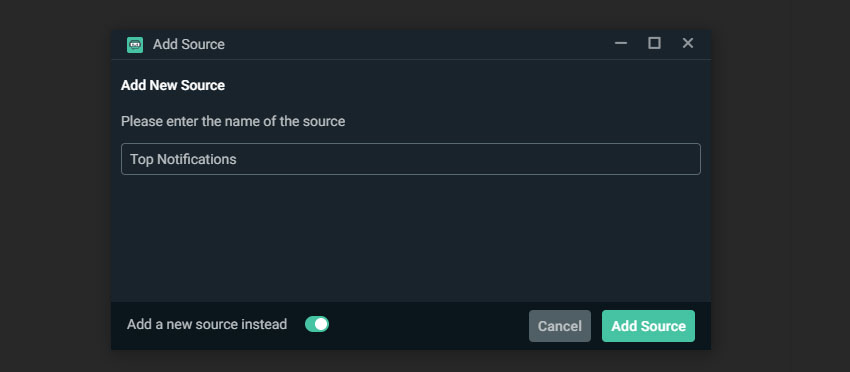Image resolution: width=850 pixels, height=372 pixels.
Task: Close the Add Source dialog
Action: click(687, 43)
